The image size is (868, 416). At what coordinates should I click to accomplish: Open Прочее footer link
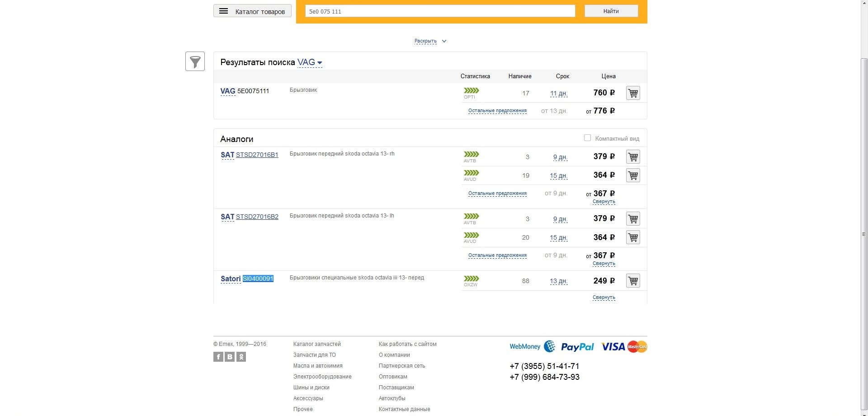pos(303,409)
